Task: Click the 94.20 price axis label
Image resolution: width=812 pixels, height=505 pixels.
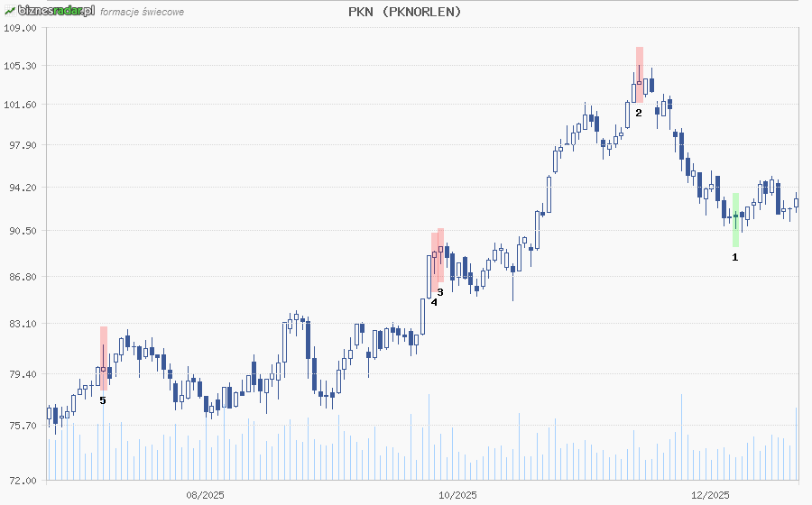Action: [x=22, y=188]
